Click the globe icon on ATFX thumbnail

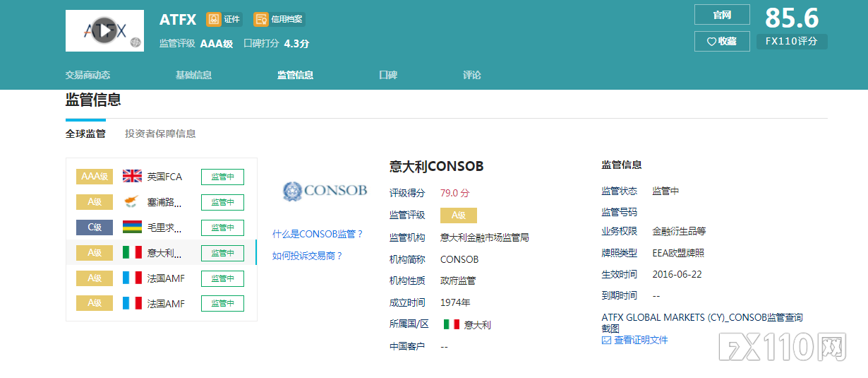pyautogui.click(x=135, y=42)
